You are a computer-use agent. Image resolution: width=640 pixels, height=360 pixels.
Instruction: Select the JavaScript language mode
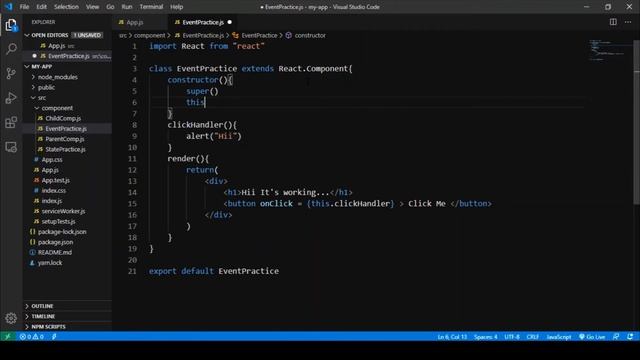559,337
